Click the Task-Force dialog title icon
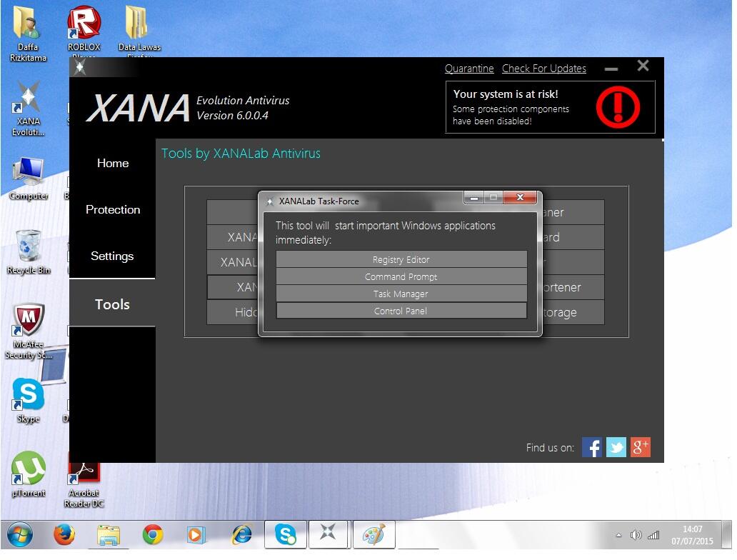Image resolution: width=737 pixels, height=560 pixels. coord(270,201)
